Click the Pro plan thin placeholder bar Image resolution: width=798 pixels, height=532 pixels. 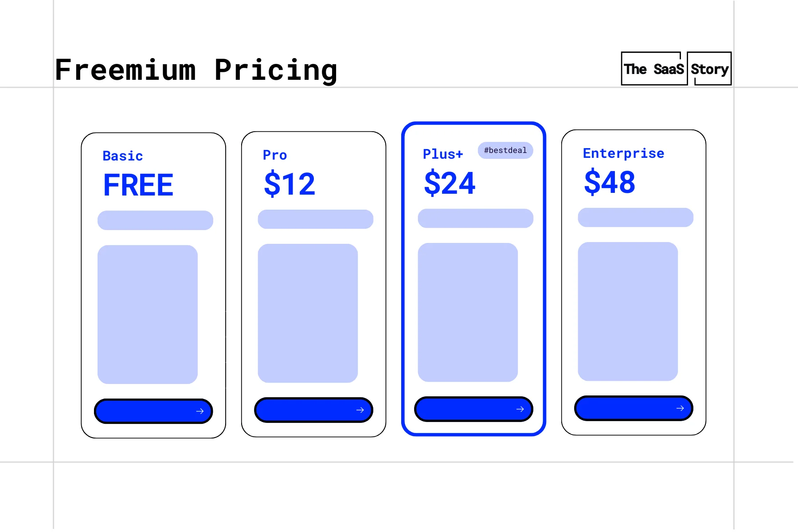pos(316,219)
